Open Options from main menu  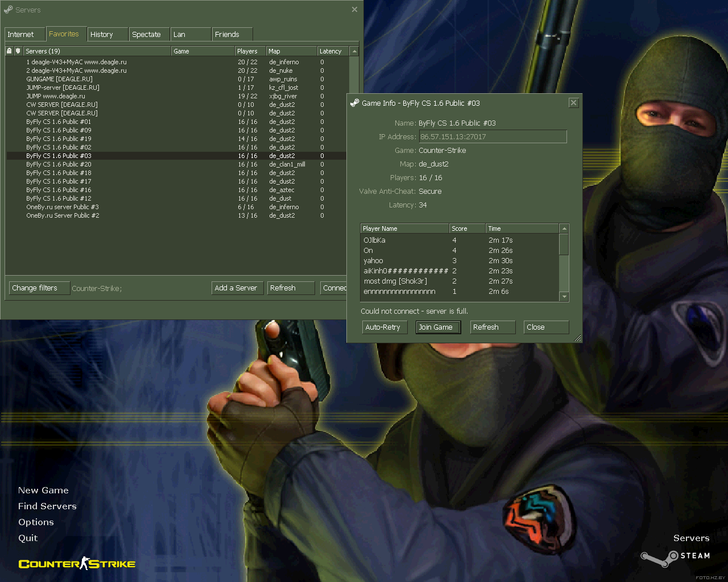pos(36,522)
